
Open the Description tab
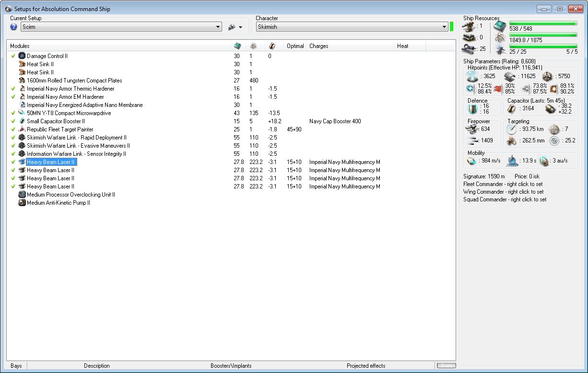(x=97, y=366)
